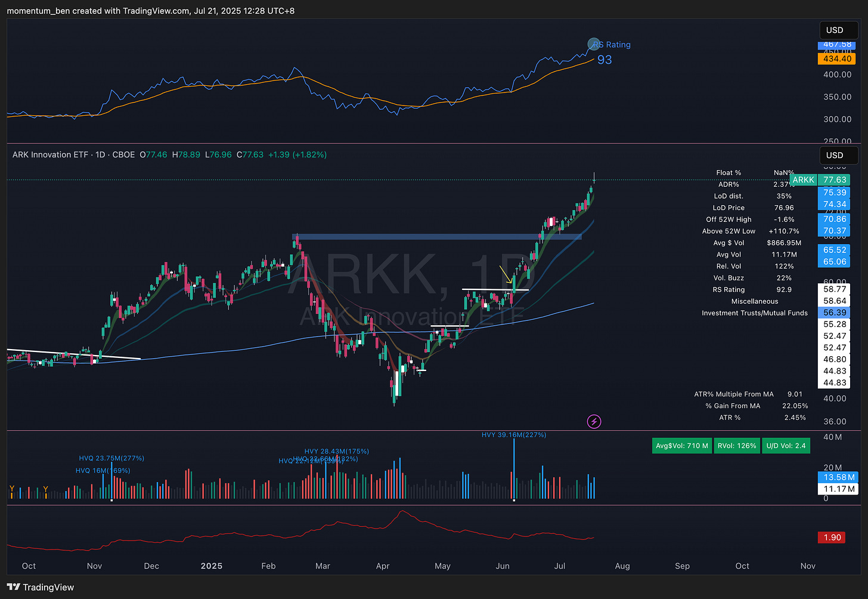The width and height of the screenshot is (868, 599).
Task: Open the TradingView logo at bottom left
Action: click(41, 587)
